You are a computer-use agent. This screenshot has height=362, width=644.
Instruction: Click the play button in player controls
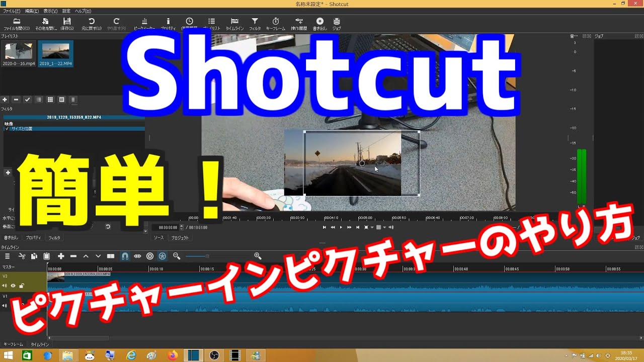341,227
